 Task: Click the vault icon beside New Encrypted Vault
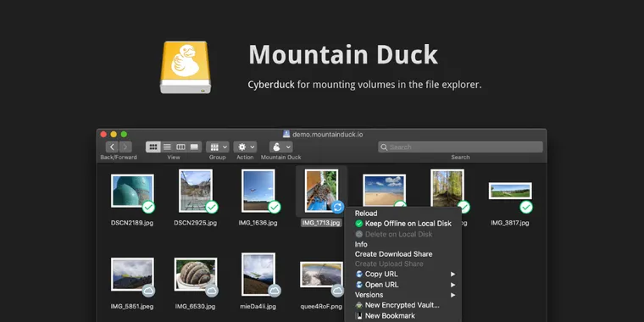coord(359,305)
